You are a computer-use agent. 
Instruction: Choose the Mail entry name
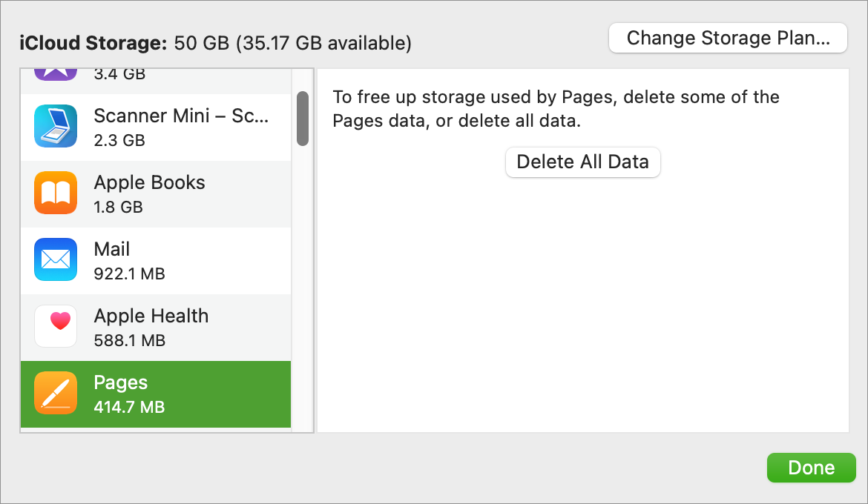click(x=112, y=249)
